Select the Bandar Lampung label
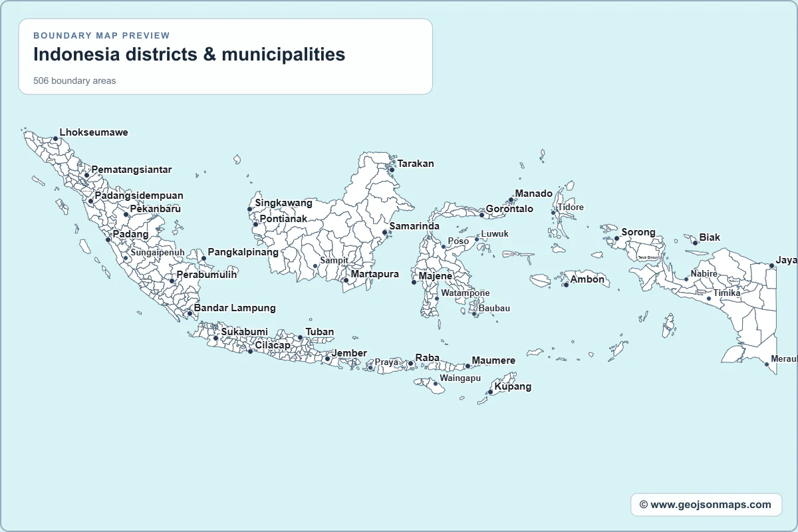Screen dimensions: 798x532 pos(235,308)
